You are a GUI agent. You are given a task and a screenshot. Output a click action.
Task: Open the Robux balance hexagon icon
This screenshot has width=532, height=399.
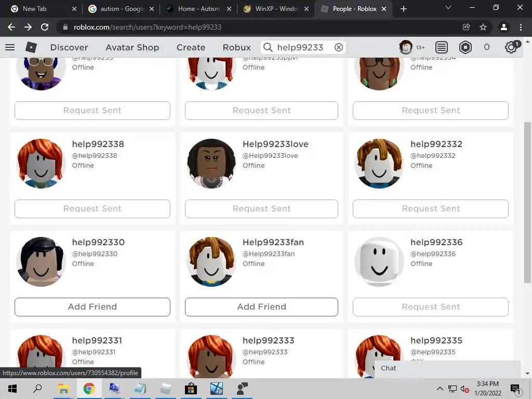(465, 47)
